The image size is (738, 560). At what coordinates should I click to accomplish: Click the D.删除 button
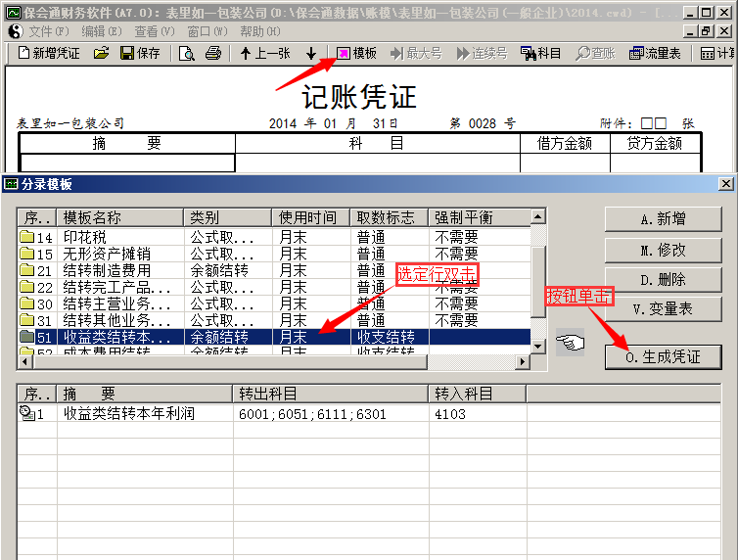663,280
